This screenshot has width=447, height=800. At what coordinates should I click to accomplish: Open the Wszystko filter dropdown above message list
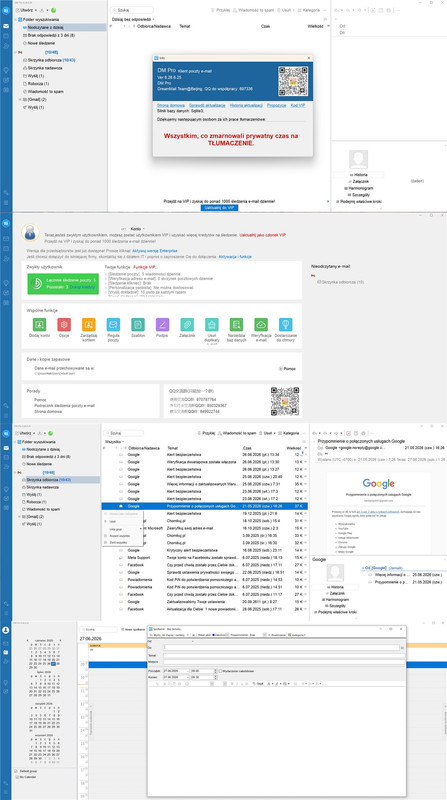(114, 441)
